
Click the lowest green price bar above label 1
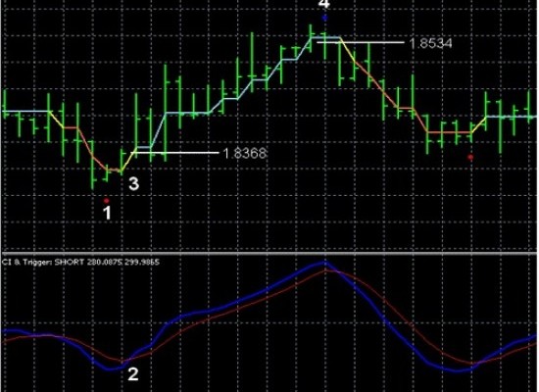coord(92,165)
